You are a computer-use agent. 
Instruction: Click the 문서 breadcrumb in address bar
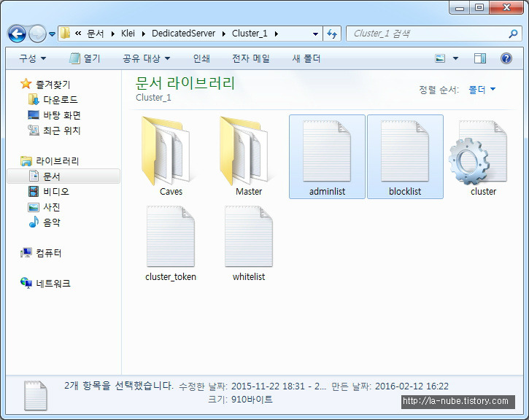(95, 34)
